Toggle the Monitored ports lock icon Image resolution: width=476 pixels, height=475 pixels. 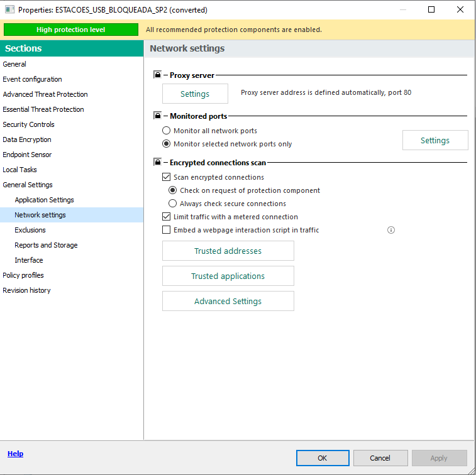tap(157, 116)
